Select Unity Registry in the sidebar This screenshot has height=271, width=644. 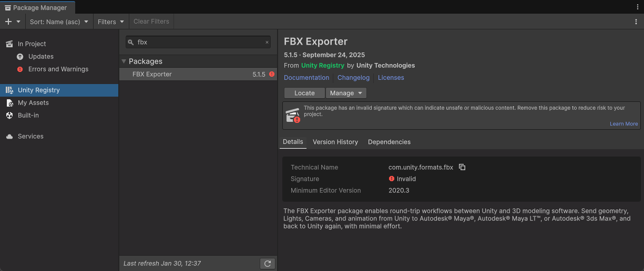(x=59, y=90)
